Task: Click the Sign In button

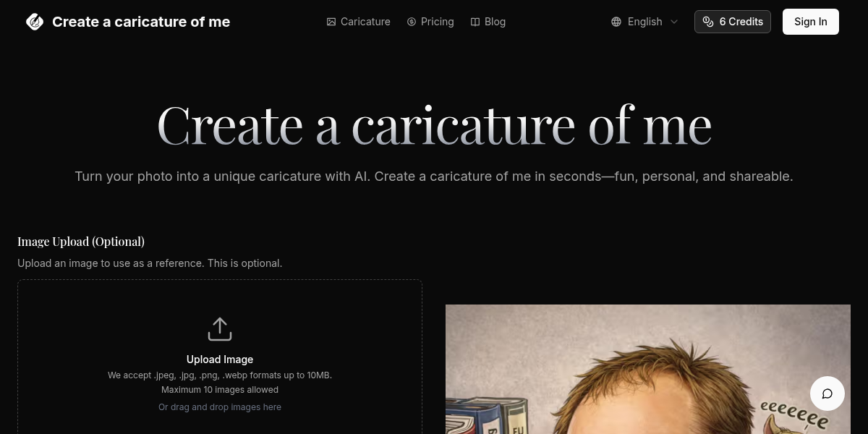Action: click(x=810, y=22)
